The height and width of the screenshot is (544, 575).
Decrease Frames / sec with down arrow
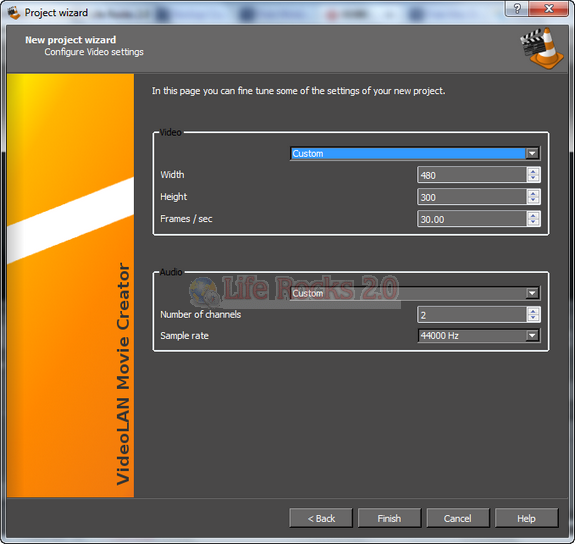click(x=534, y=223)
